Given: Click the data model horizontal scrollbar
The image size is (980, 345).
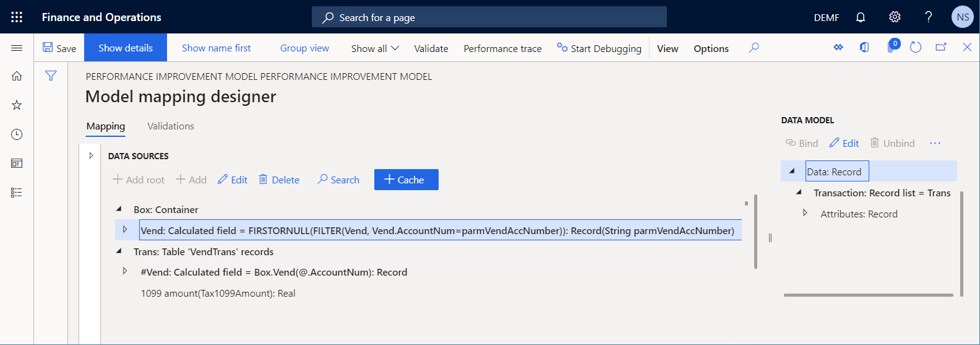Looking at the screenshot, I should [x=868, y=295].
